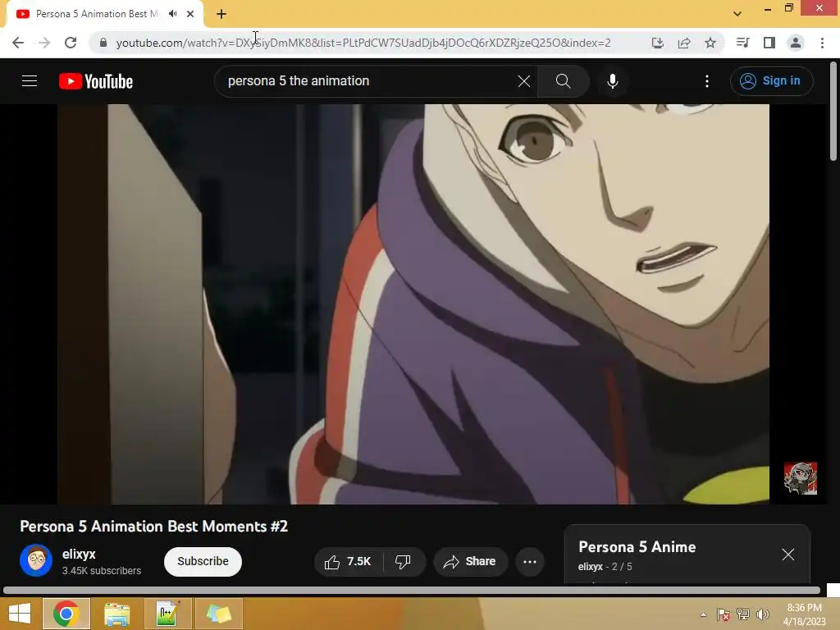840x630 pixels.
Task: Open the Persona 5 Anime playlist title
Action: [637, 546]
